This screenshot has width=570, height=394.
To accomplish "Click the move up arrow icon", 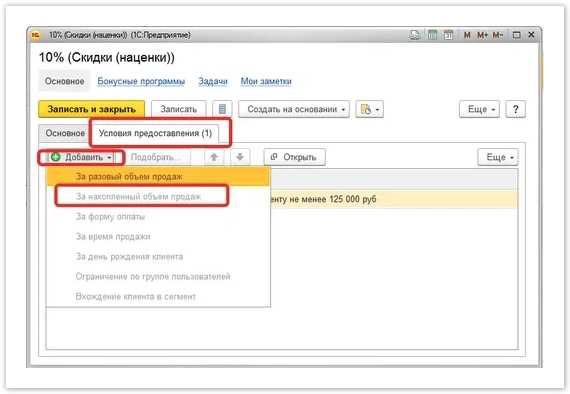I will click(x=214, y=157).
